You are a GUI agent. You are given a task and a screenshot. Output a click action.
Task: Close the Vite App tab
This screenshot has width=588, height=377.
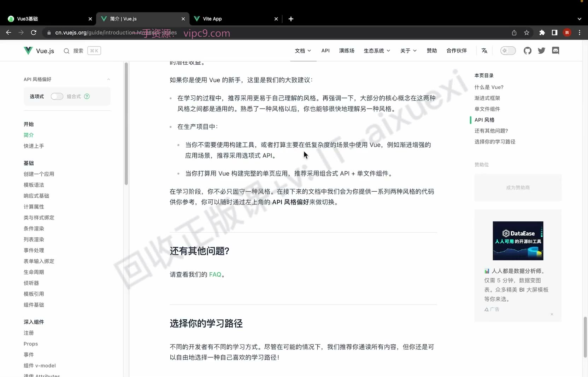click(276, 19)
